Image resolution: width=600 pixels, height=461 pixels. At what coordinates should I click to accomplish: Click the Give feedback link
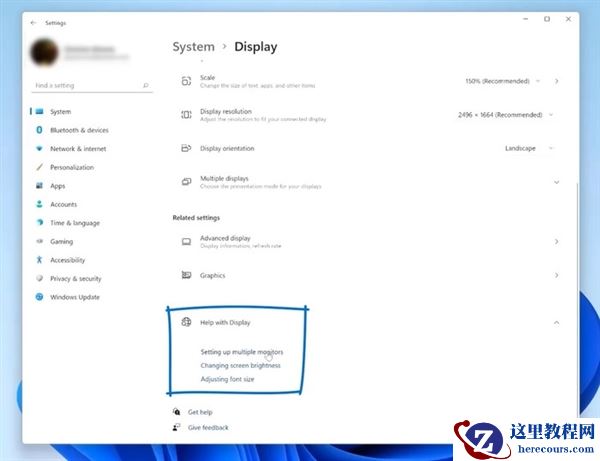coord(208,427)
